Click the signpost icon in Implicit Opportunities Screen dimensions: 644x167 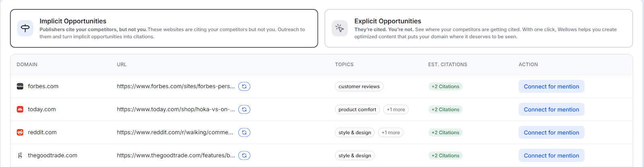(x=25, y=28)
